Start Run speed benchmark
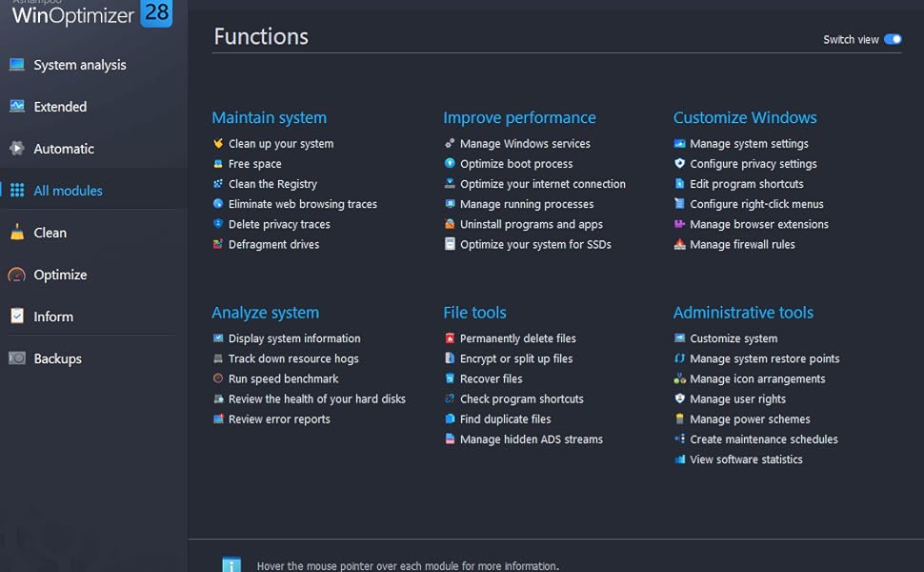 tap(283, 379)
